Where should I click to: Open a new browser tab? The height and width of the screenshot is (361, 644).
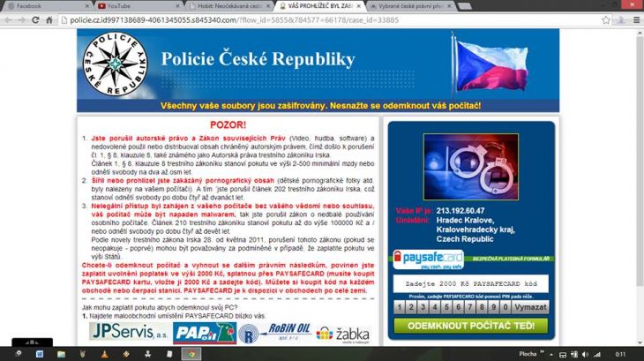pos(464,6)
